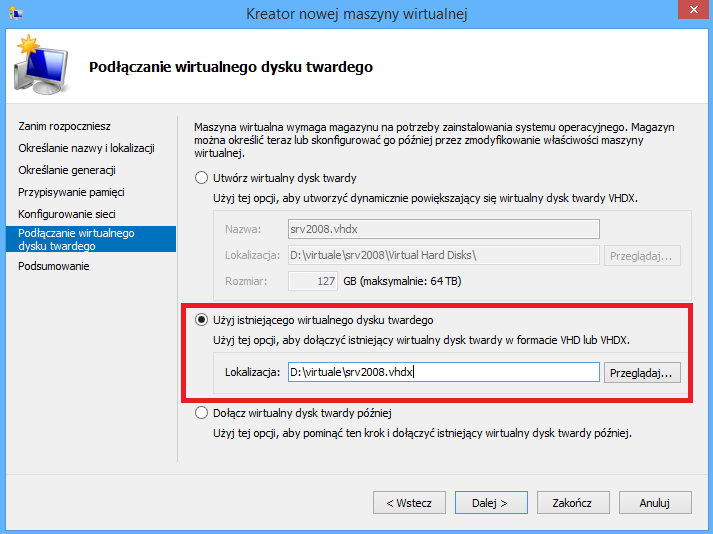
Task: Cancel the wizard with 'Anuluj'
Action: (x=655, y=503)
